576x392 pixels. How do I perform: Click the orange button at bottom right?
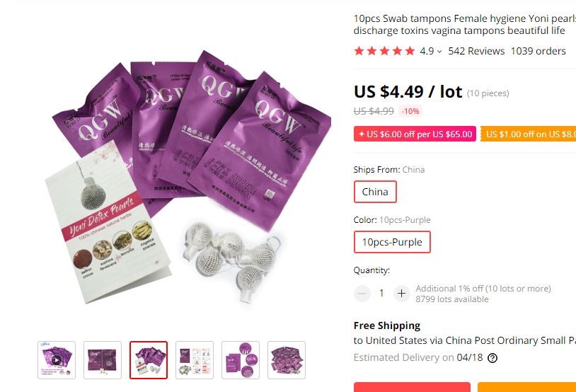(x=526, y=387)
